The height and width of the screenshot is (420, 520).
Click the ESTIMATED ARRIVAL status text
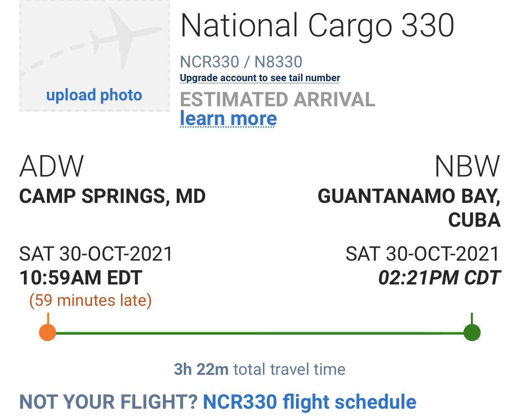[278, 100]
